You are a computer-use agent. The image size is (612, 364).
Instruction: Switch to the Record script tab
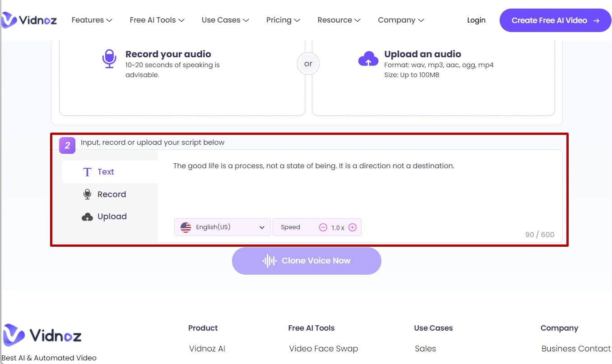(111, 194)
